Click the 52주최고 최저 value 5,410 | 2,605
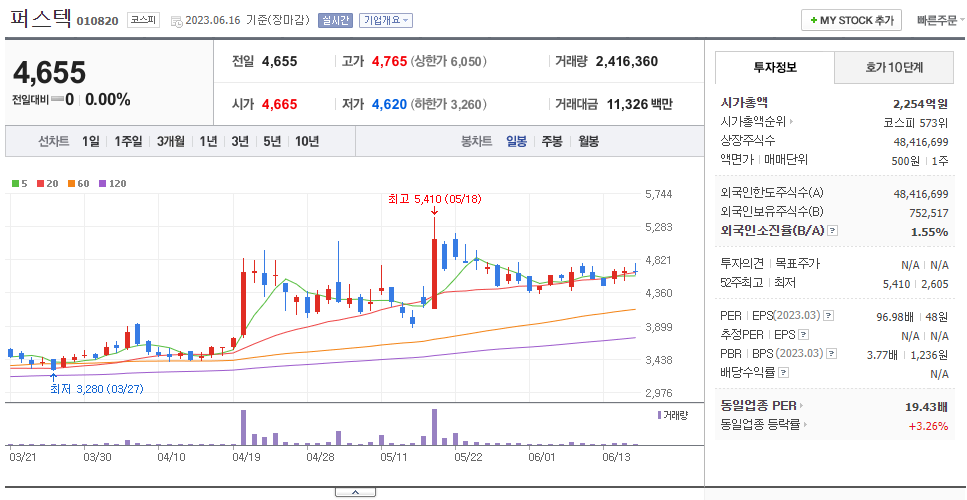The image size is (967, 500). pos(916,284)
